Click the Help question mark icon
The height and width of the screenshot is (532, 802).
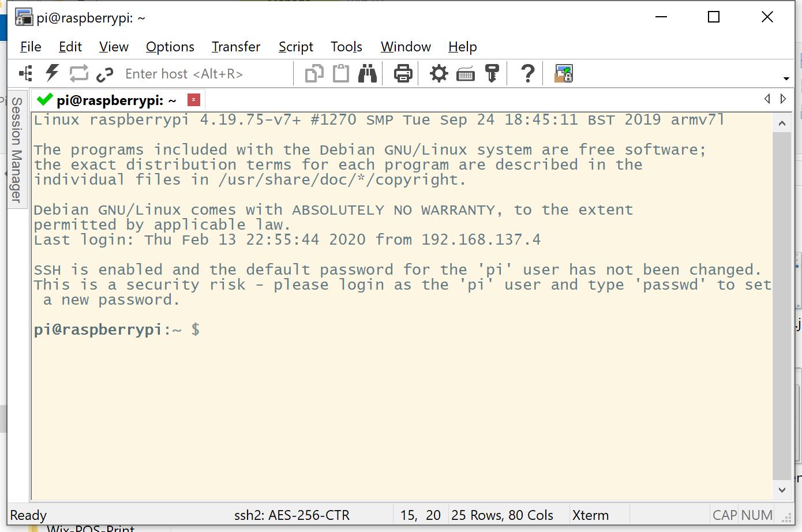[x=527, y=73]
